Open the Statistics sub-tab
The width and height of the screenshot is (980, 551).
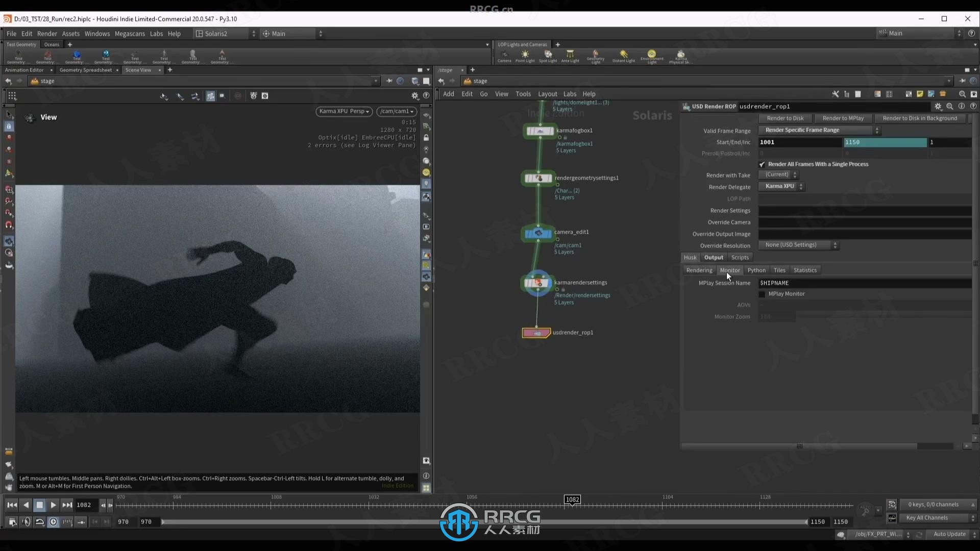coord(805,270)
